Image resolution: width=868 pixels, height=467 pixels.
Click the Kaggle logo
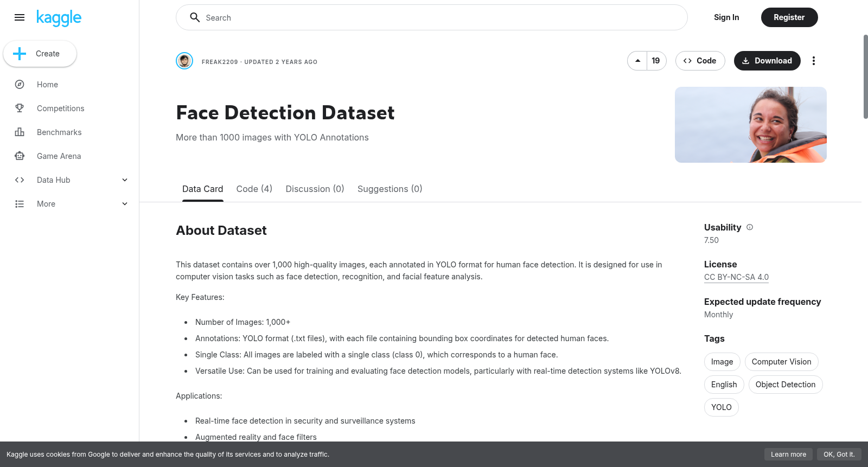(x=59, y=18)
